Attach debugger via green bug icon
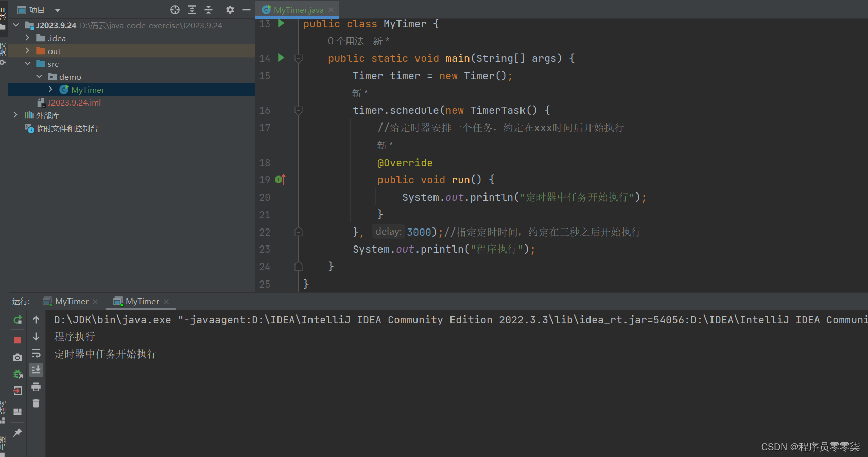The width and height of the screenshot is (868, 457). click(18, 374)
